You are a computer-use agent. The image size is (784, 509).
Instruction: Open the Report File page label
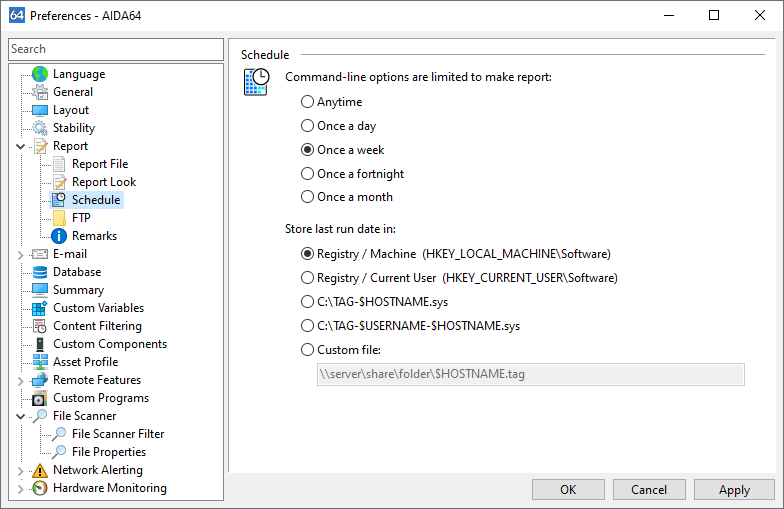point(100,164)
